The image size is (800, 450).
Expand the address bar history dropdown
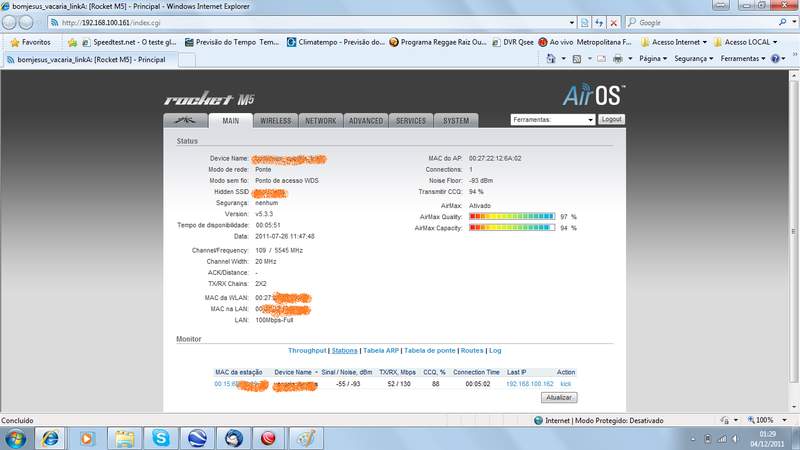coord(571,22)
